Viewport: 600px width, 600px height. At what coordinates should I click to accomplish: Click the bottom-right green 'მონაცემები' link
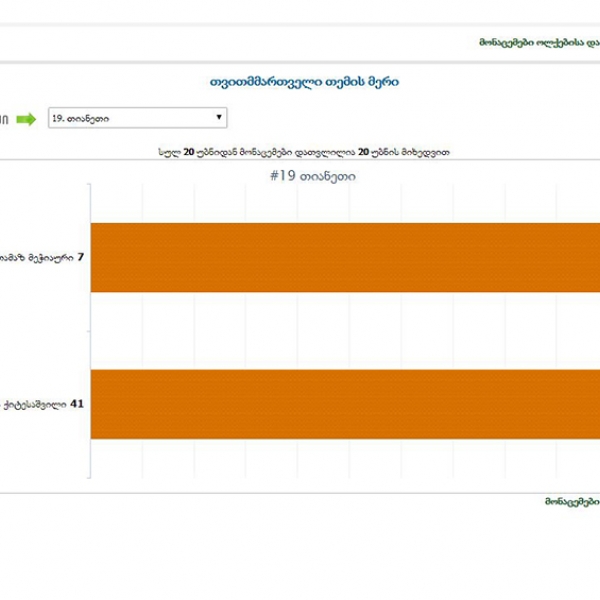pyautogui.click(x=571, y=500)
